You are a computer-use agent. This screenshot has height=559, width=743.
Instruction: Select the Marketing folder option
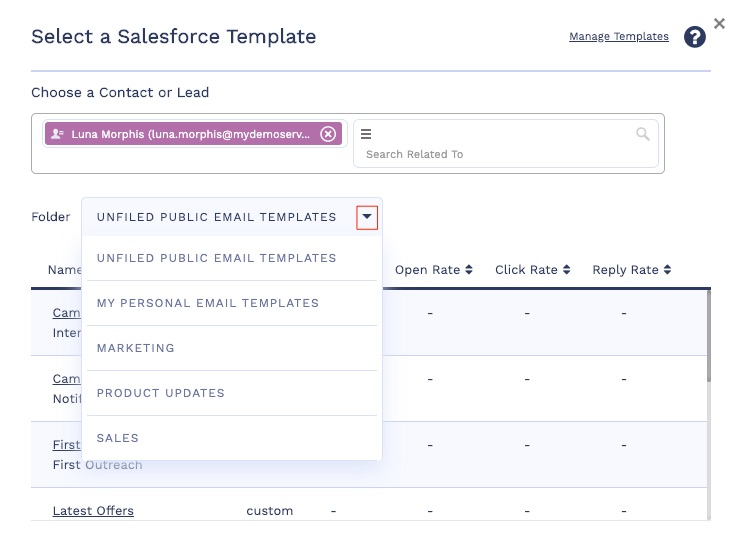click(136, 348)
